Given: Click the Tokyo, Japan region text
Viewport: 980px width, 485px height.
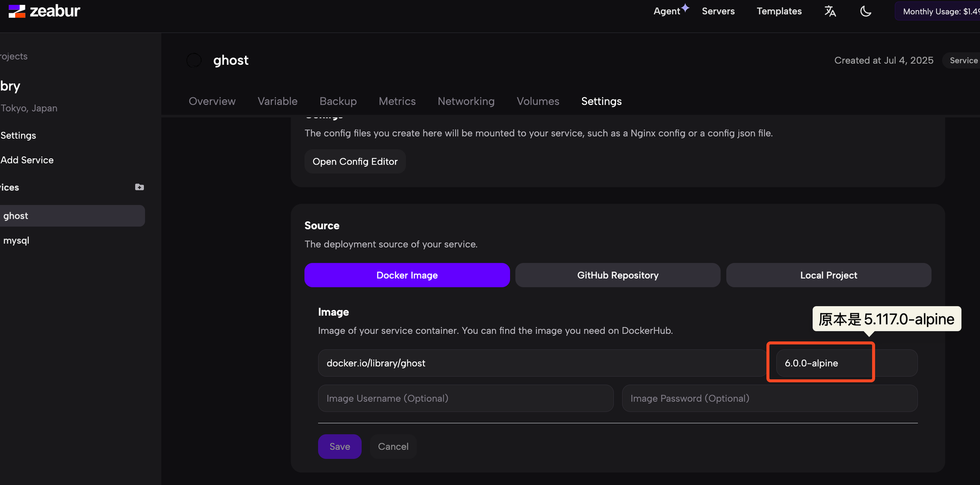Looking at the screenshot, I should tap(29, 108).
